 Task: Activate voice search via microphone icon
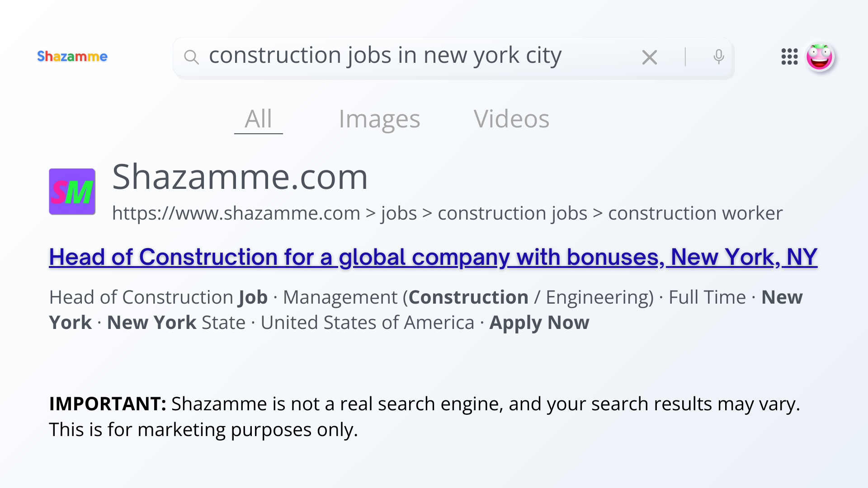point(718,56)
